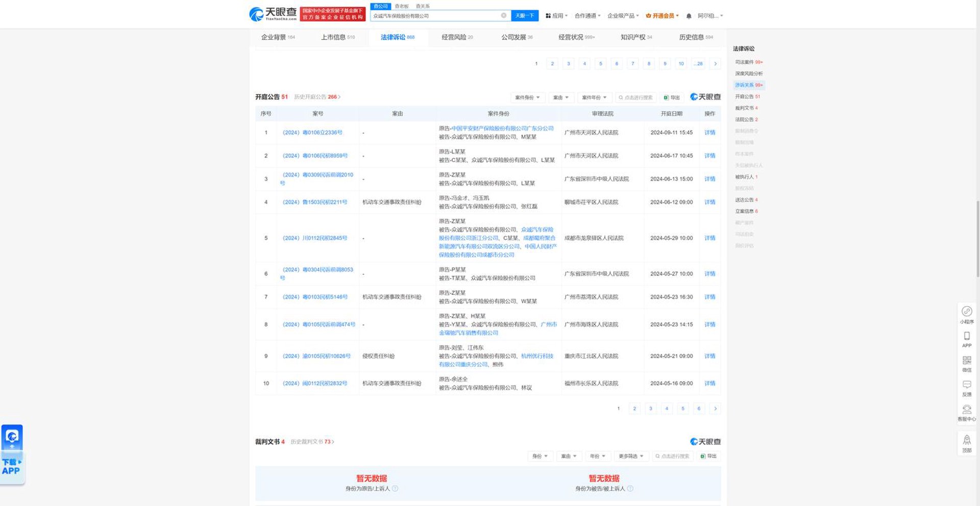This screenshot has width=980, height=506.
Task: Open case number (2024)鲁1503民初2211号
Action: coord(315,203)
